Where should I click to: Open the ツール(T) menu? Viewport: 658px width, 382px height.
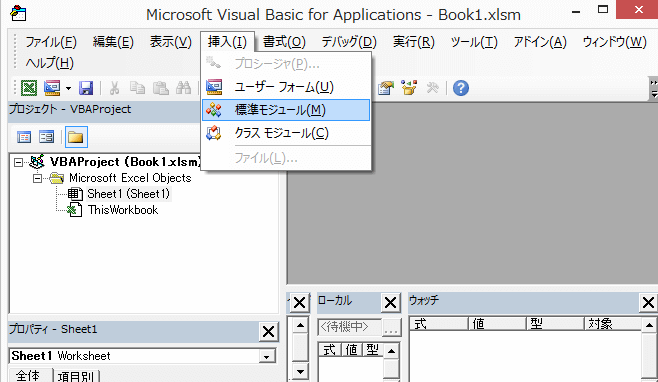(x=474, y=42)
